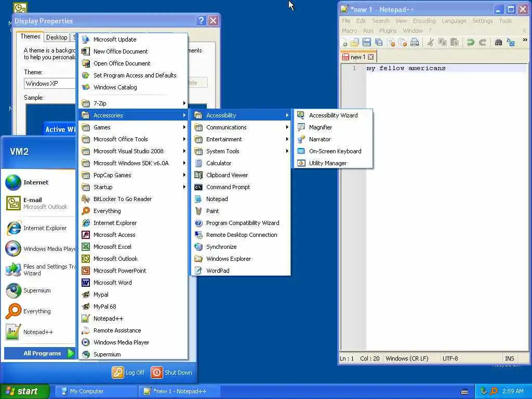The width and height of the screenshot is (532, 399).
Task: Open file icon in Notepad++ toolbar
Action: pos(355,43)
